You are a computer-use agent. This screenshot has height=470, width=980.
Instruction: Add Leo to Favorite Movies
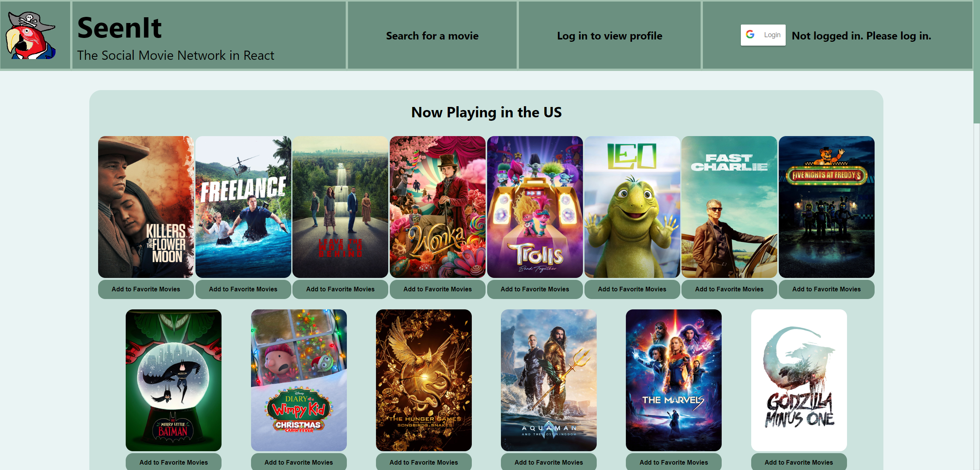click(632, 289)
